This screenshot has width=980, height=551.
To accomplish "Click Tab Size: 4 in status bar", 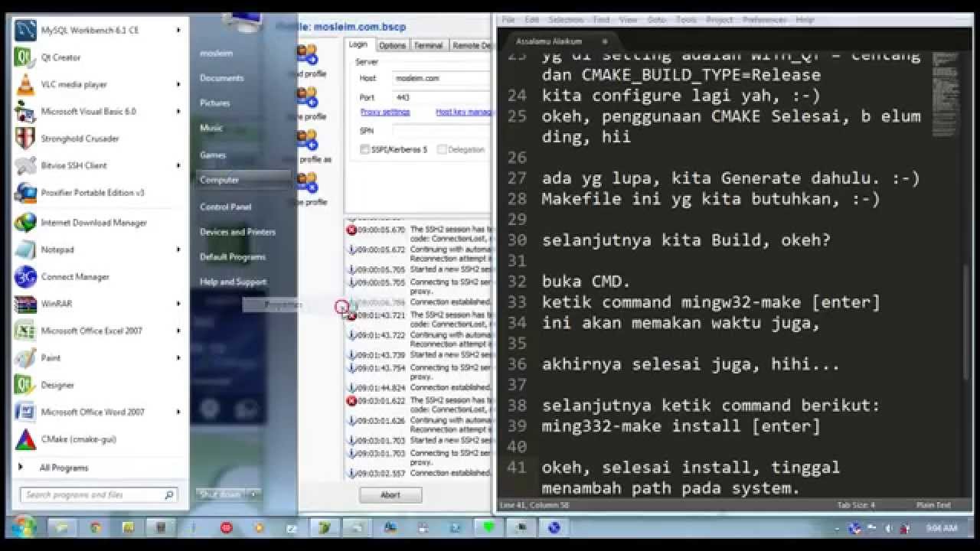I will point(856,505).
